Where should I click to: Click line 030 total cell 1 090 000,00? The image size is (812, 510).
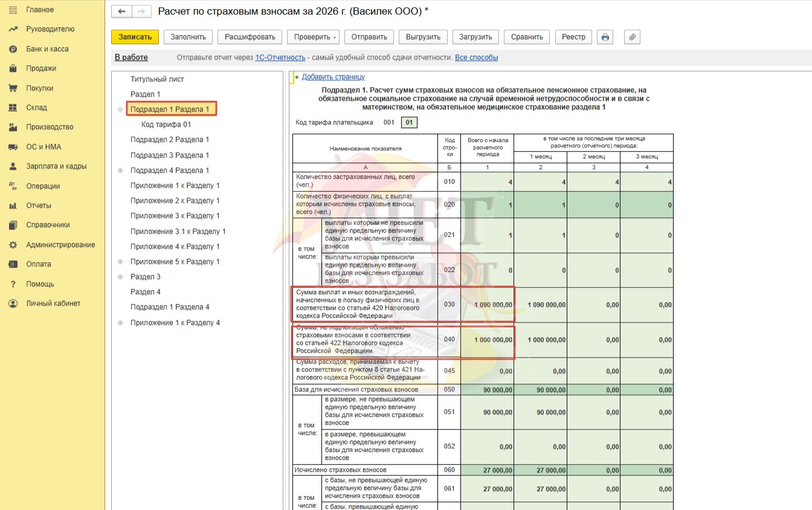[x=487, y=305]
